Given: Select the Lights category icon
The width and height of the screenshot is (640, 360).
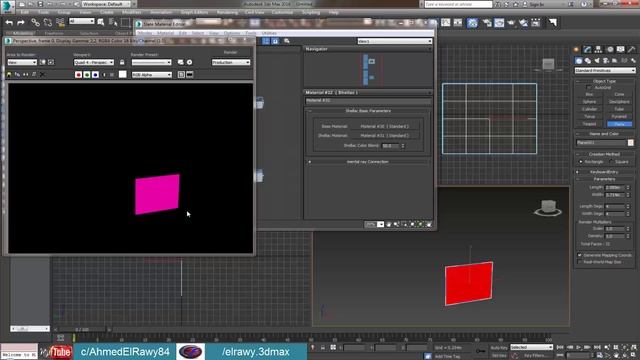Looking at the screenshot, I should tap(597, 60).
